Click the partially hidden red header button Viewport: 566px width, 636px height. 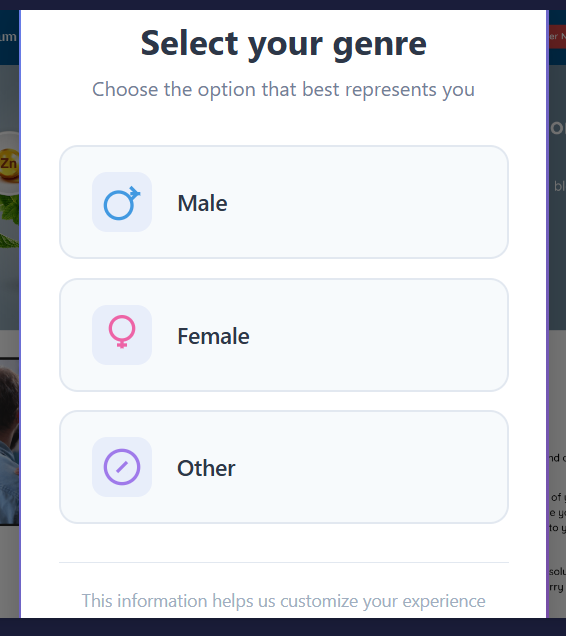(x=557, y=37)
